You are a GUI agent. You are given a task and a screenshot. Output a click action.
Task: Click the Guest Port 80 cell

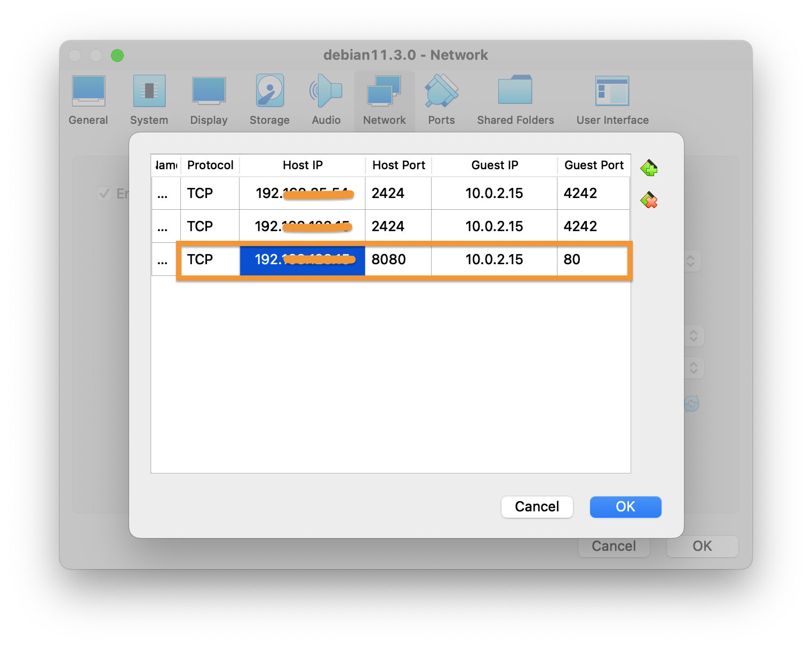[592, 260]
